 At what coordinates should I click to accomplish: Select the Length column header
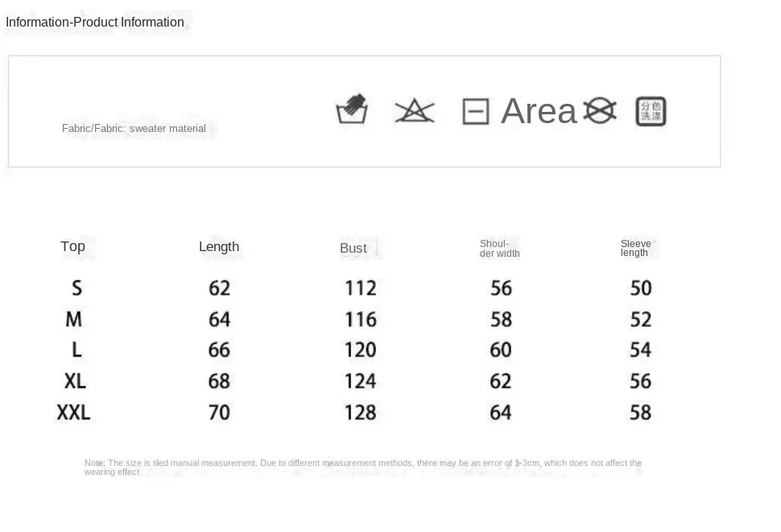[219, 246]
